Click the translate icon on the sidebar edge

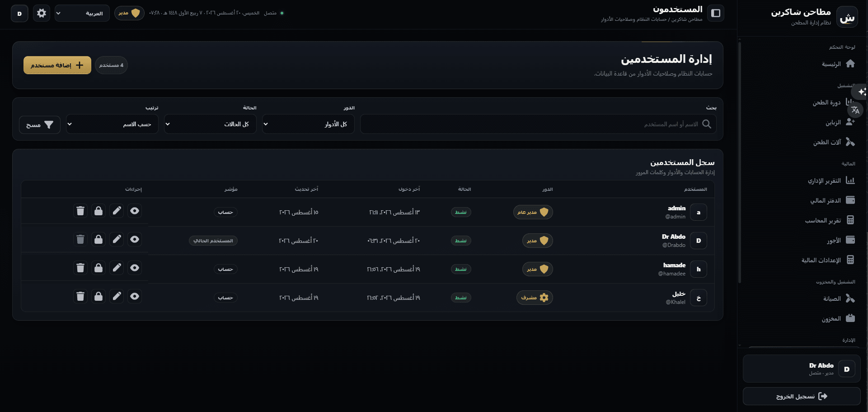tap(855, 110)
